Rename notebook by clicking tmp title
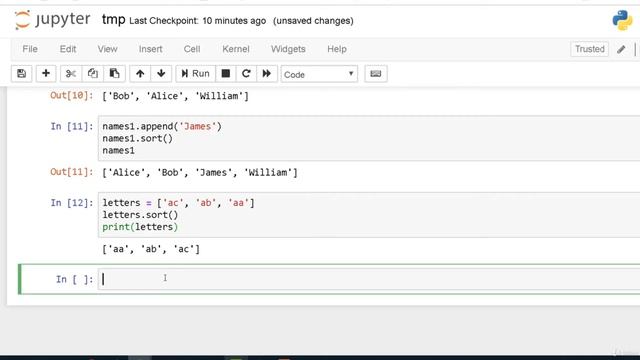640x360 pixels. point(113,20)
